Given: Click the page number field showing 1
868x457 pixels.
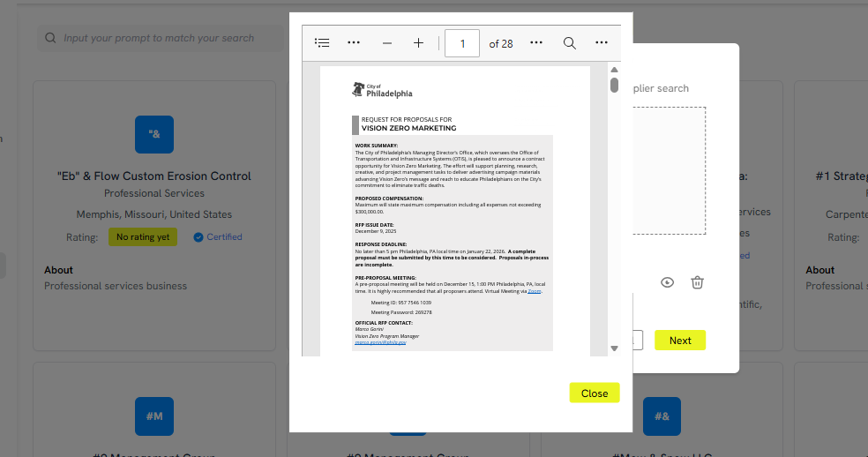Looking at the screenshot, I should coord(462,43).
